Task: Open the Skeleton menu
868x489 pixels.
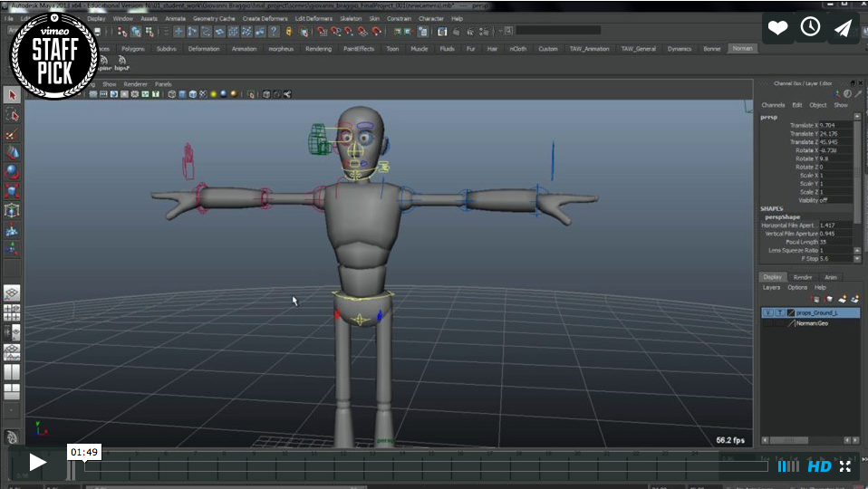Action: 350,18
